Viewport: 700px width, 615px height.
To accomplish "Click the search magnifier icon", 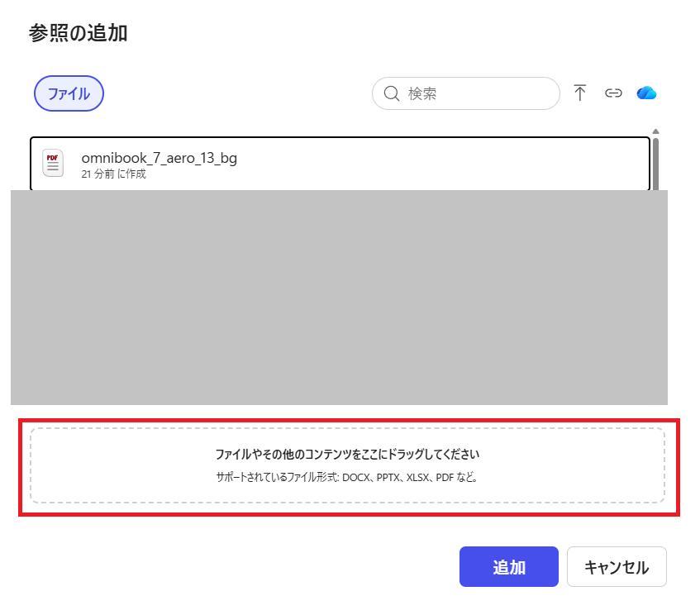I will (x=390, y=93).
